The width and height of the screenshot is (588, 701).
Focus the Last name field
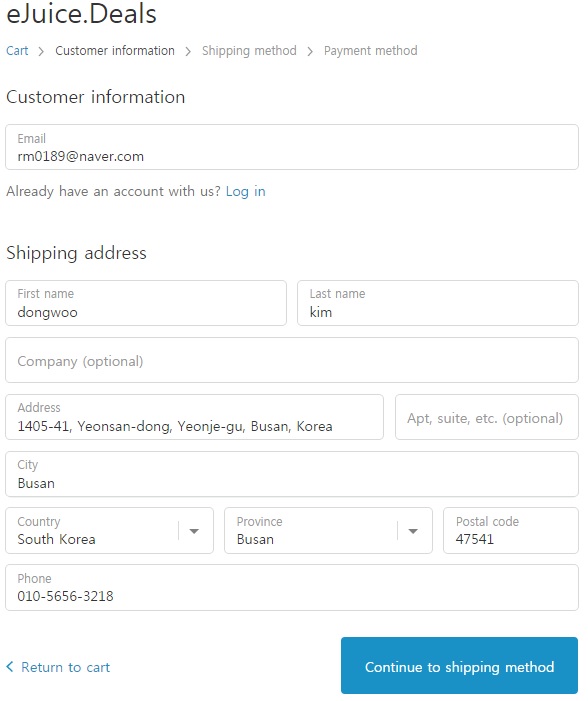click(438, 303)
